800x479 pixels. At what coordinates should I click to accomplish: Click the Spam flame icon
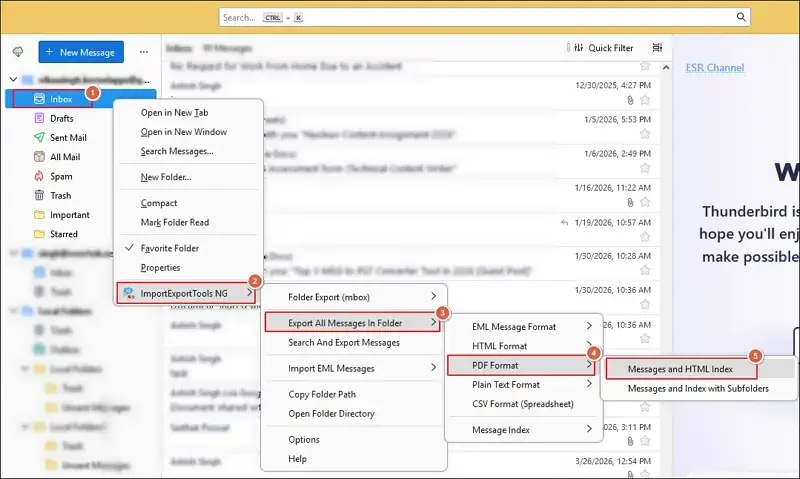click(x=39, y=176)
